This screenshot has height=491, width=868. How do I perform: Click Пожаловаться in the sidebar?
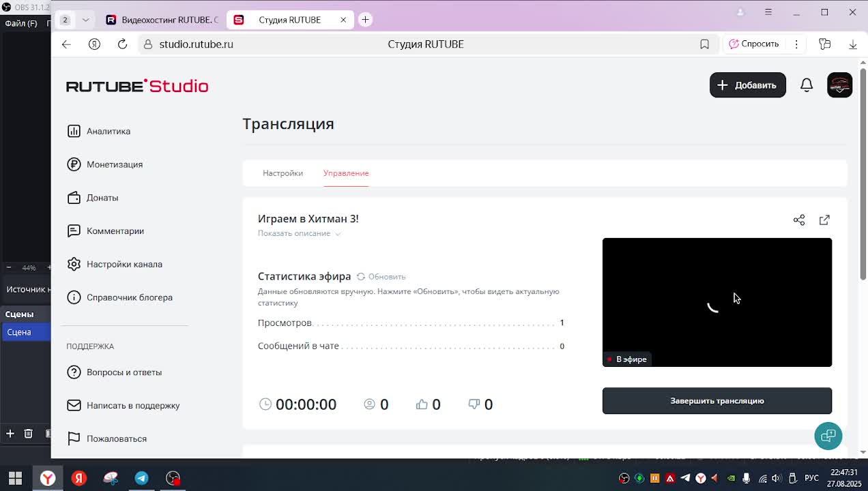click(107, 438)
